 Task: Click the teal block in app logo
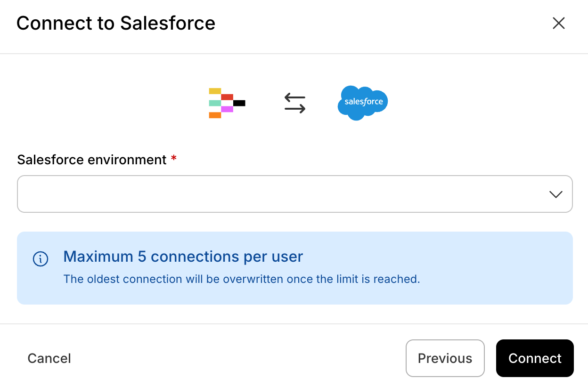215,103
